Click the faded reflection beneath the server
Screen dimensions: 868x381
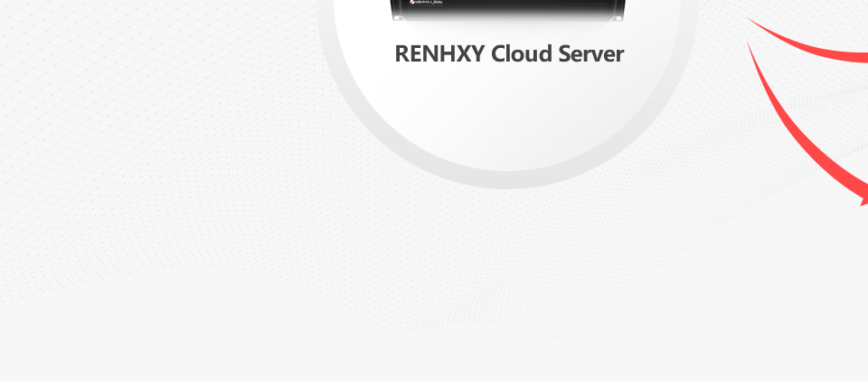(507, 28)
